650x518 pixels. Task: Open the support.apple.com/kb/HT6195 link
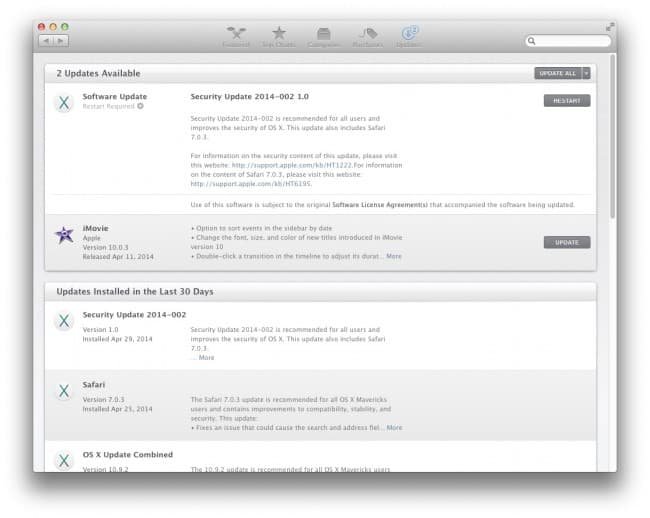(250, 184)
